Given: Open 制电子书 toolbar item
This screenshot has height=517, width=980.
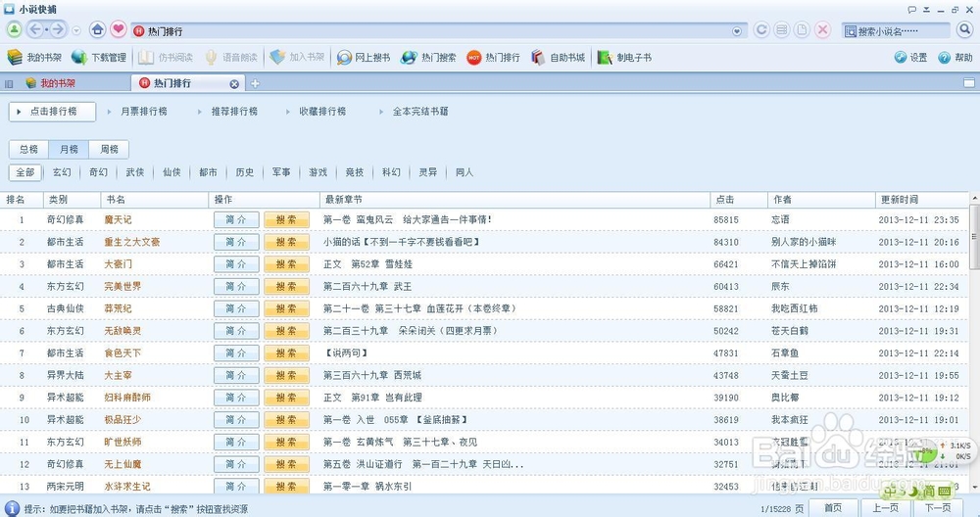Looking at the screenshot, I should click(x=624, y=58).
